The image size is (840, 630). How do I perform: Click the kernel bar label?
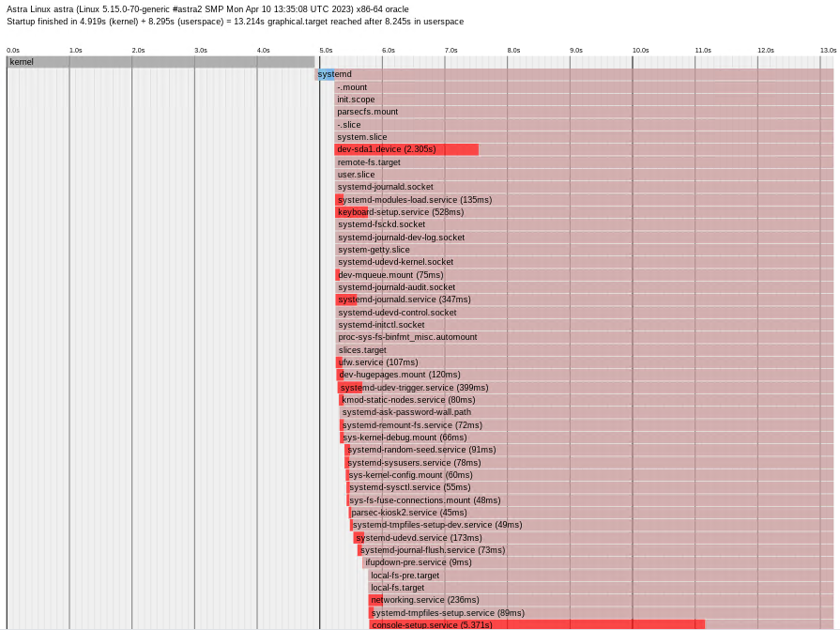22,62
